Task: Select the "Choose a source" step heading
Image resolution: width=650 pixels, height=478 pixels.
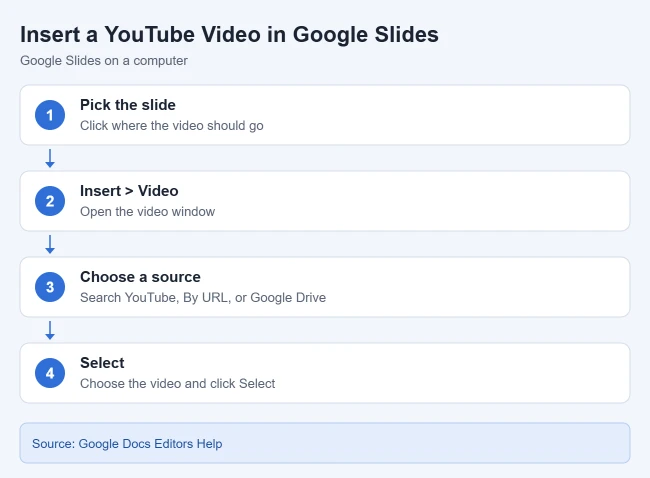Action: (x=140, y=277)
